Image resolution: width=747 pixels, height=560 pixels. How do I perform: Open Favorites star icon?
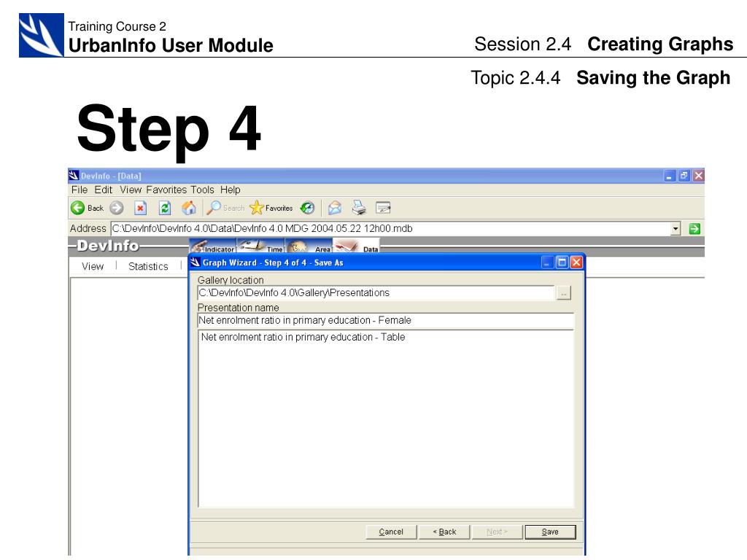pyautogui.click(x=256, y=207)
